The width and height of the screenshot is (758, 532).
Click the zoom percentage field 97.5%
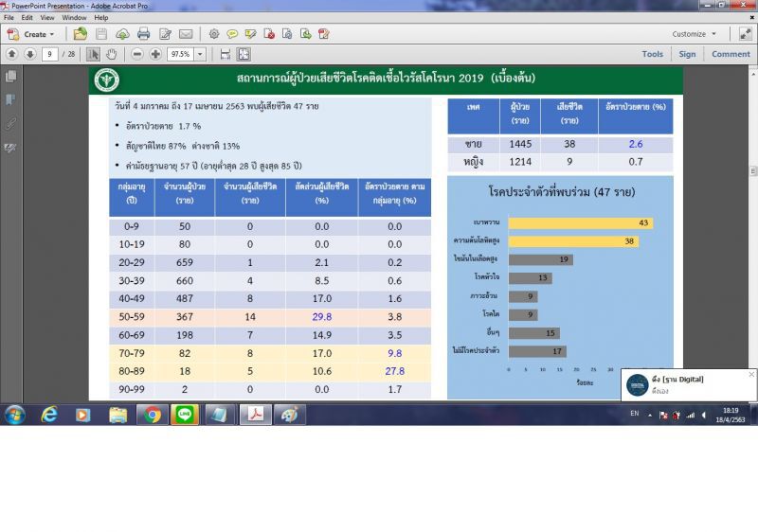[x=181, y=54]
